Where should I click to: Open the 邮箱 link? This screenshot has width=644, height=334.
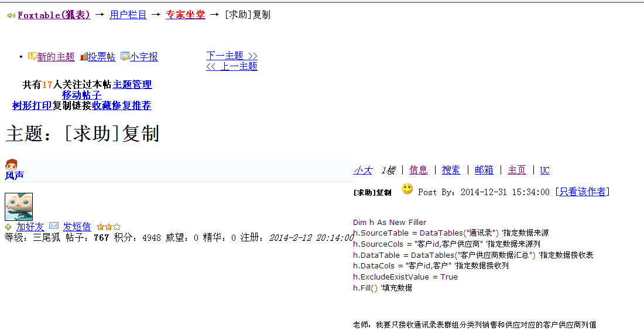coord(484,170)
